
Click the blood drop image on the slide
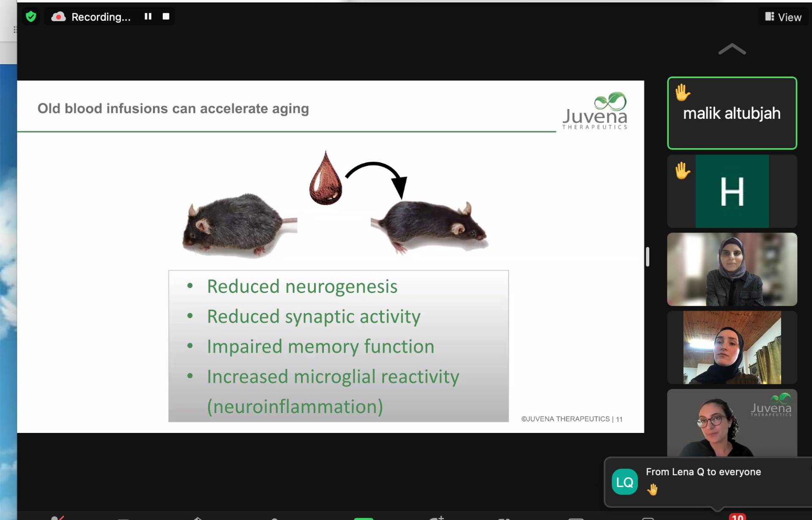(x=325, y=178)
